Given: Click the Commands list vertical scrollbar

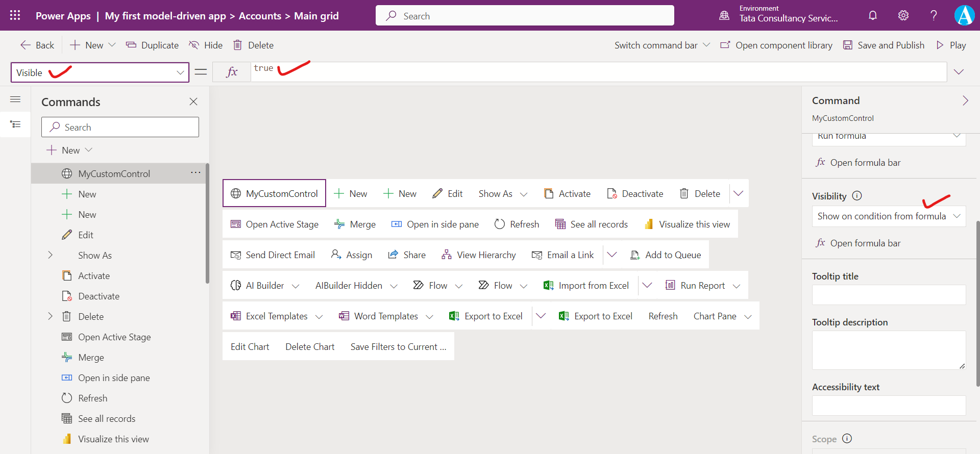Looking at the screenshot, I should click(x=207, y=224).
